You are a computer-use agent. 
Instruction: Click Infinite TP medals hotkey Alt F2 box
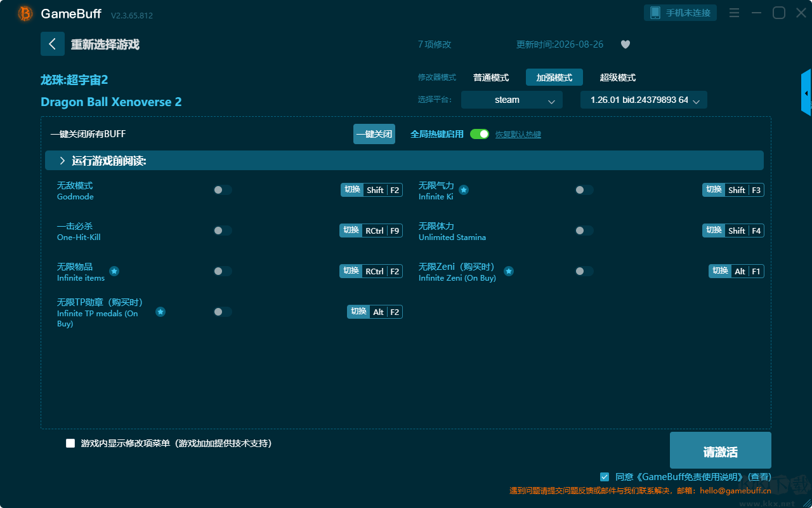[x=375, y=312]
